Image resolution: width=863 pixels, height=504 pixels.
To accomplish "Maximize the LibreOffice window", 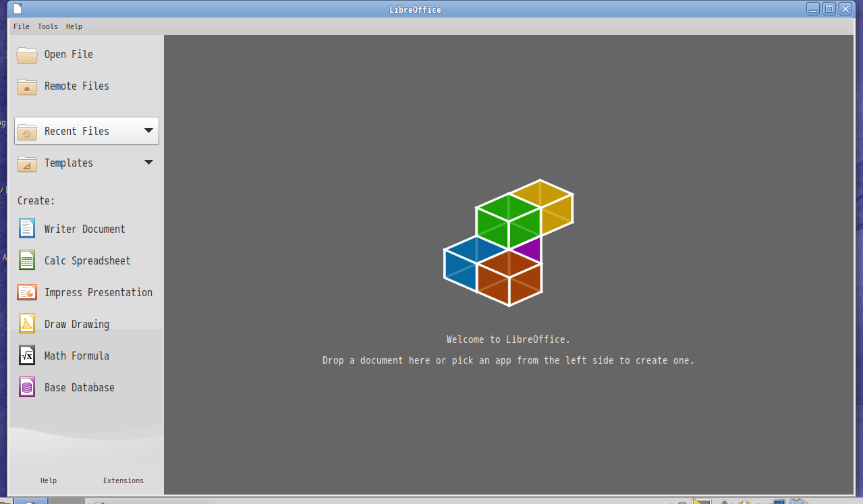I will 829,9.
